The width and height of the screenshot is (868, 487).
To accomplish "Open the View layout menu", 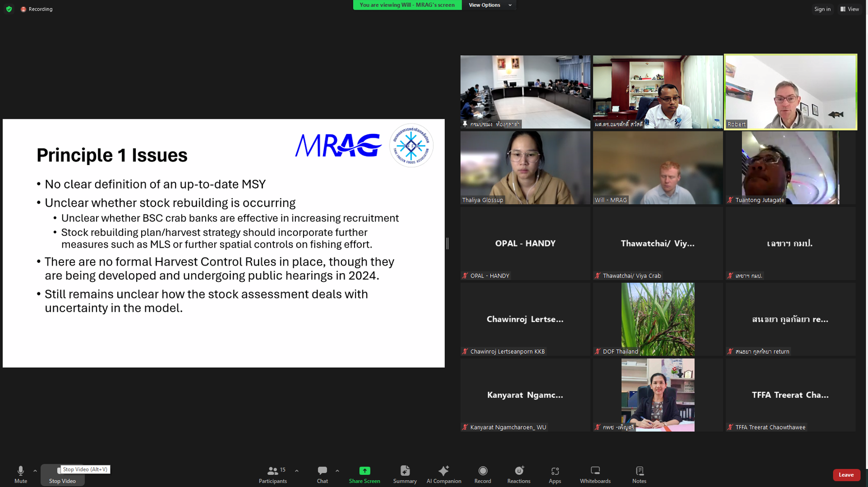I will (x=850, y=9).
